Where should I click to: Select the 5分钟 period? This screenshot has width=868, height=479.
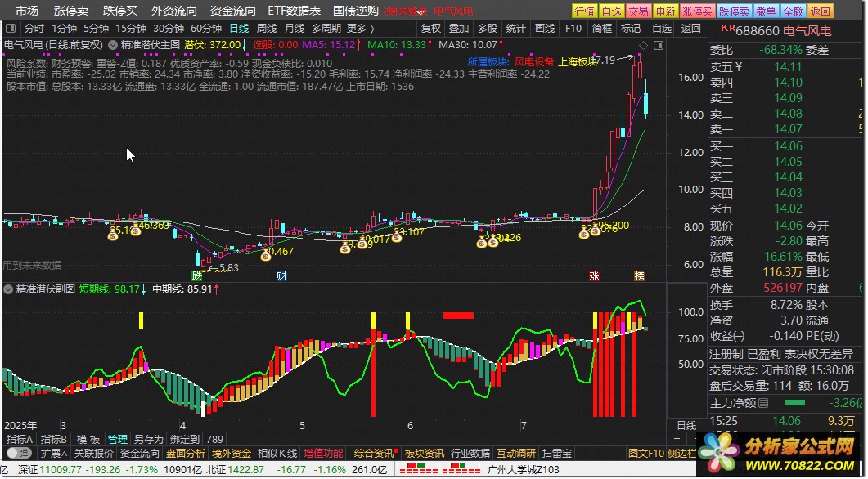point(97,29)
